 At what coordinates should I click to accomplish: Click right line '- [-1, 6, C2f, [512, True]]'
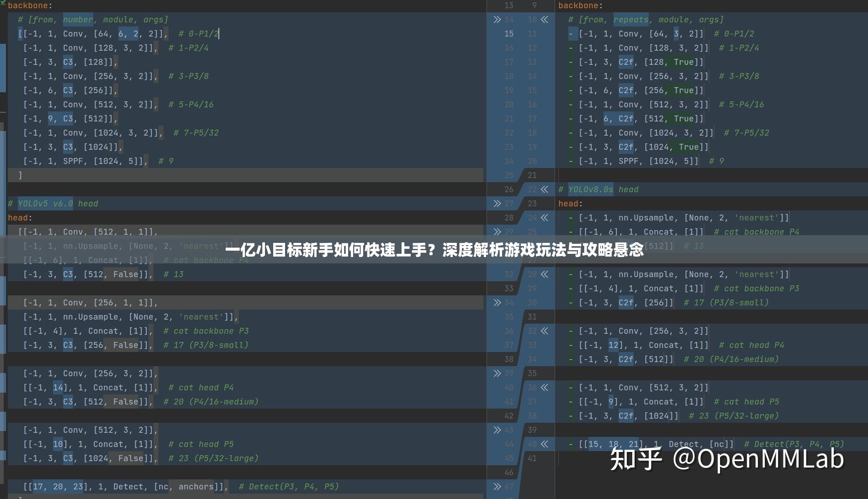tap(636, 119)
